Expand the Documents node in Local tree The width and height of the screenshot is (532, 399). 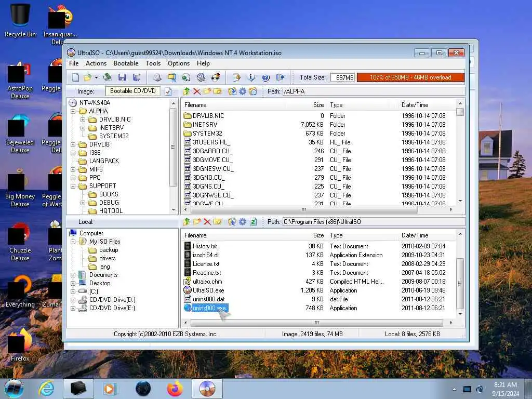(73, 275)
